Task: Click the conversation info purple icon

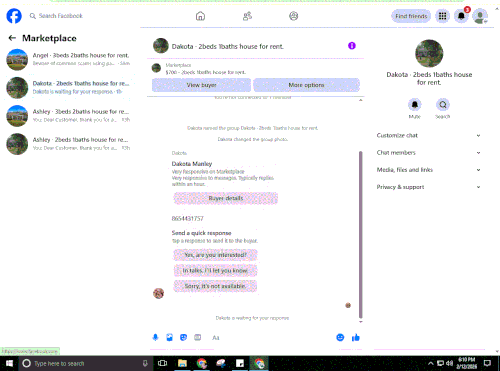Action: pyautogui.click(x=352, y=46)
